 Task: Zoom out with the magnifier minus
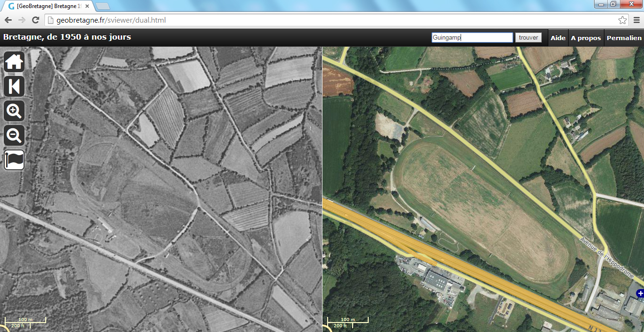[14, 136]
